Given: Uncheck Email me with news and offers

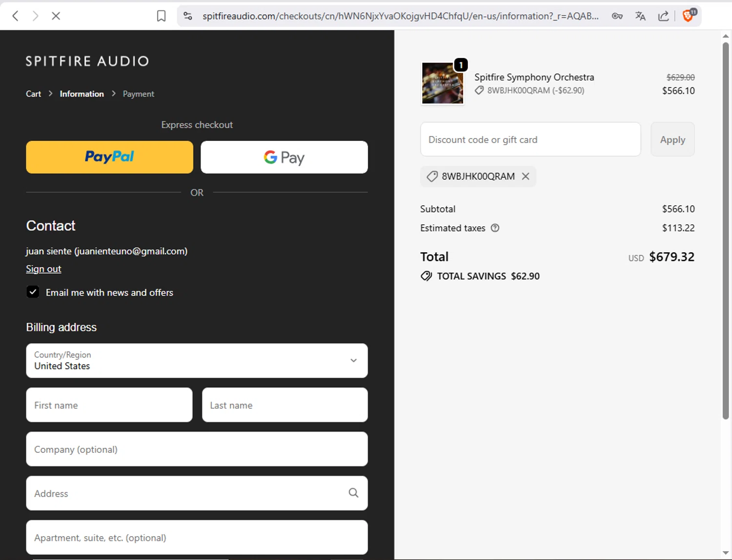Looking at the screenshot, I should 33,292.
